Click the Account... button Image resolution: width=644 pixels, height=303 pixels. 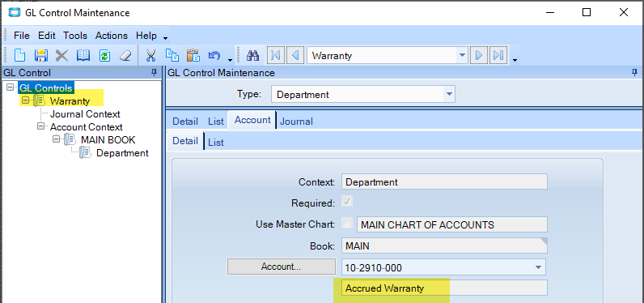pyautogui.click(x=282, y=267)
